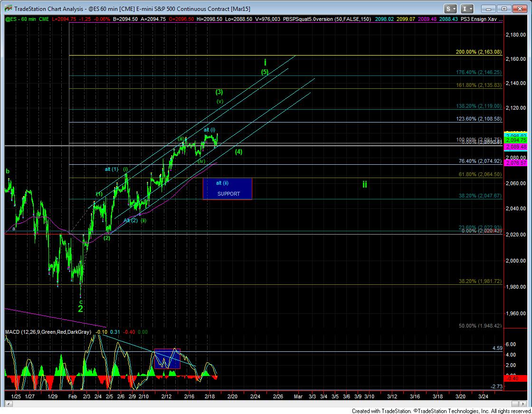
Task: Click the 1,960.00 price axis label
Action: pyautogui.click(x=516, y=313)
